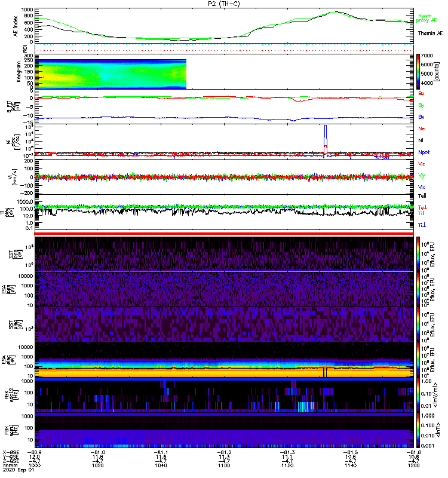Click the 1200 time tick label
This screenshot has width=448, height=478.
point(413,465)
